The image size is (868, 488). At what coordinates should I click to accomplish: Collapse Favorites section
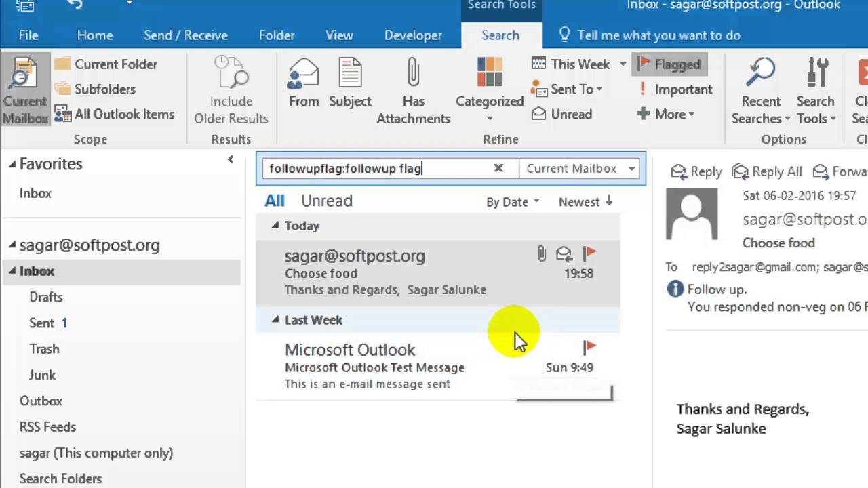click(12, 164)
